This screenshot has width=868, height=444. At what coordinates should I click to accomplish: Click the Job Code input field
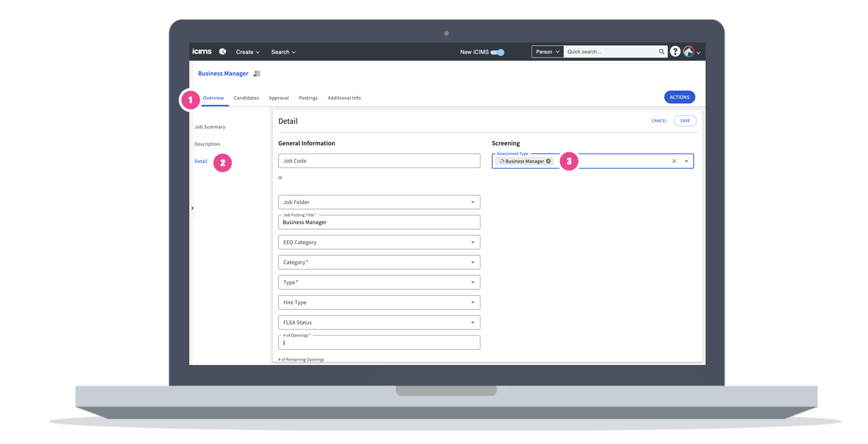click(x=379, y=161)
